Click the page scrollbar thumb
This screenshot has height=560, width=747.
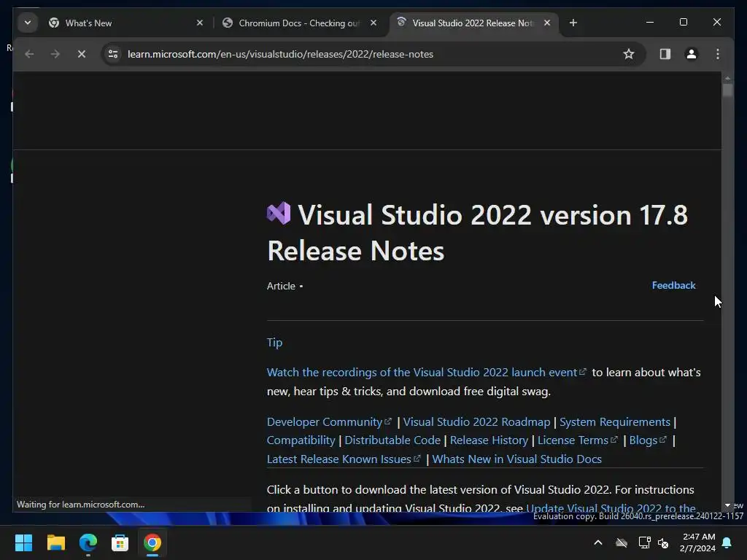coord(727,90)
